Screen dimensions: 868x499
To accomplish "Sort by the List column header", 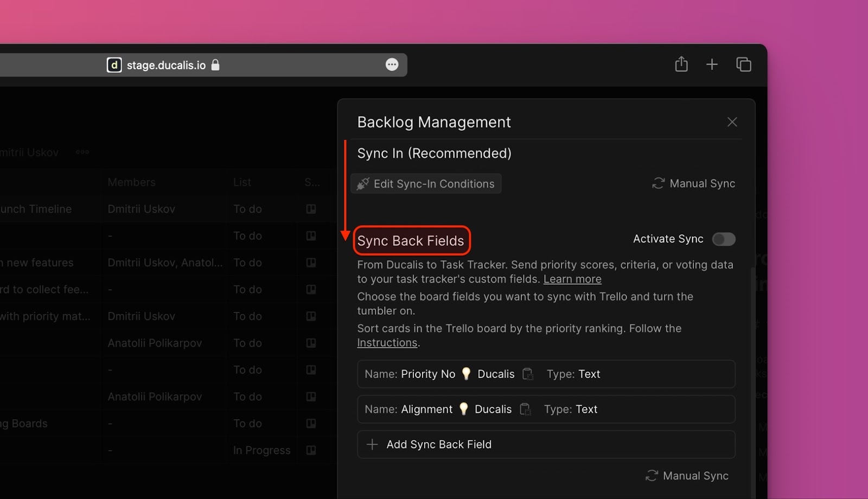I will (x=242, y=182).
